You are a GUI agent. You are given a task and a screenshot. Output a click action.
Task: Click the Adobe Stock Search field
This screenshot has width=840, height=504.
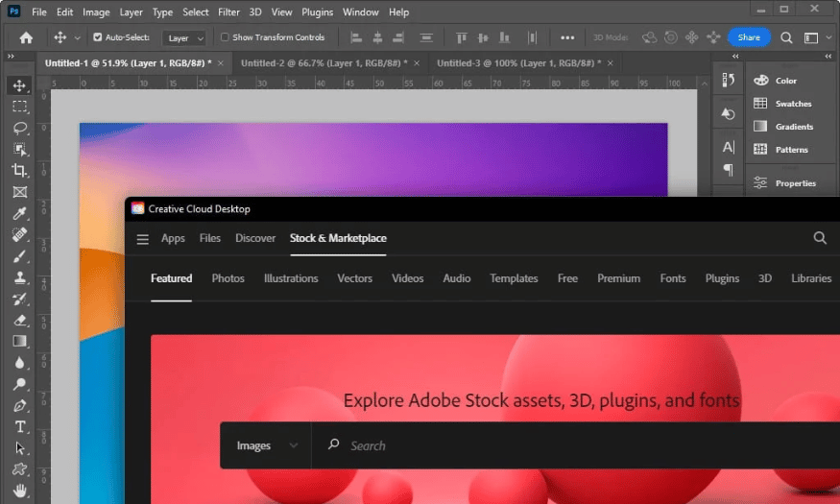pyautogui.click(x=576, y=445)
